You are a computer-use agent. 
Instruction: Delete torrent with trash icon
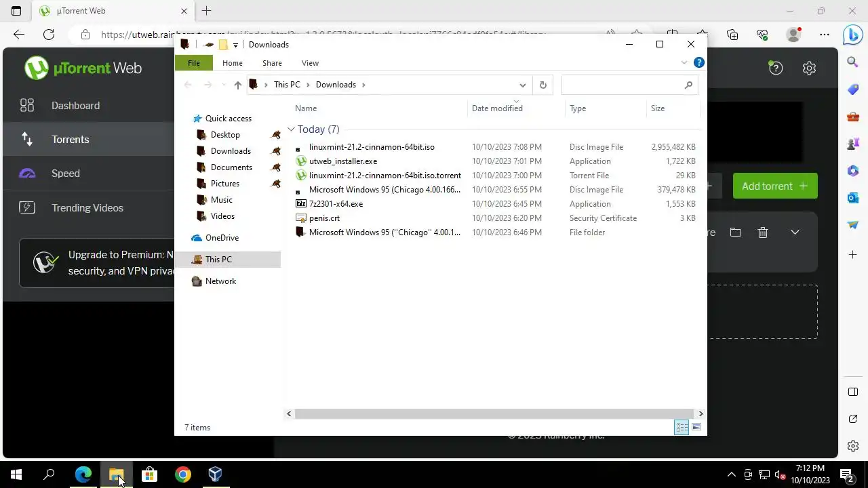pyautogui.click(x=763, y=232)
